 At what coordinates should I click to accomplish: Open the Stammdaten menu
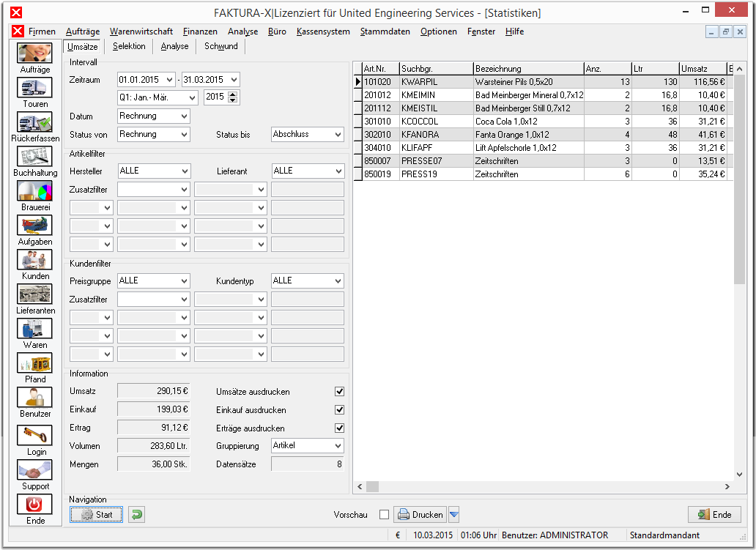(x=385, y=31)
